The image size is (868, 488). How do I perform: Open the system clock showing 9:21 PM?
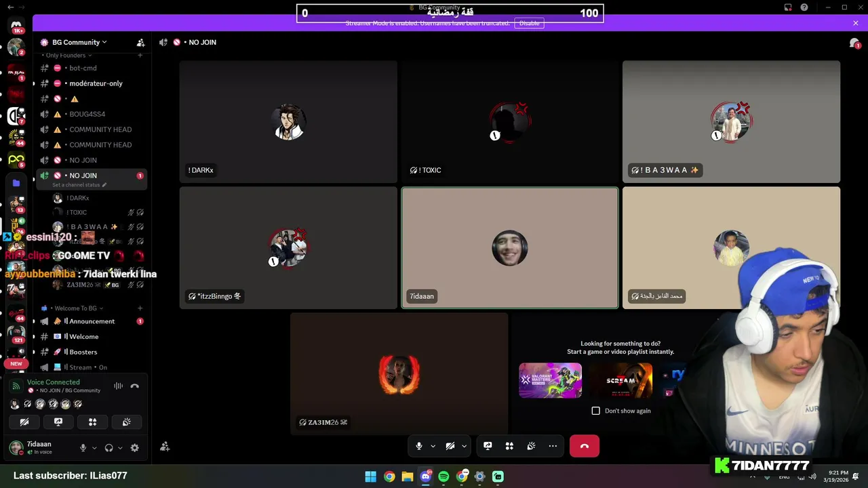click(x=837, y=476)
